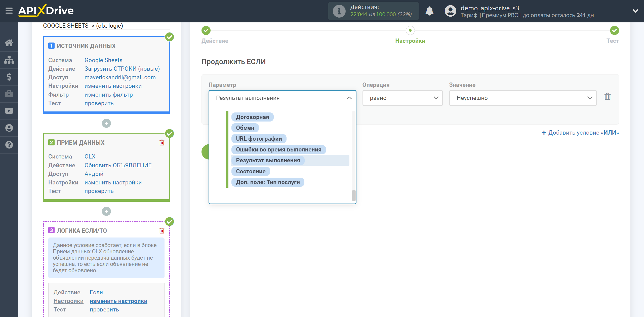Select Состояние option
644x317 pixels.
(251, 171)
